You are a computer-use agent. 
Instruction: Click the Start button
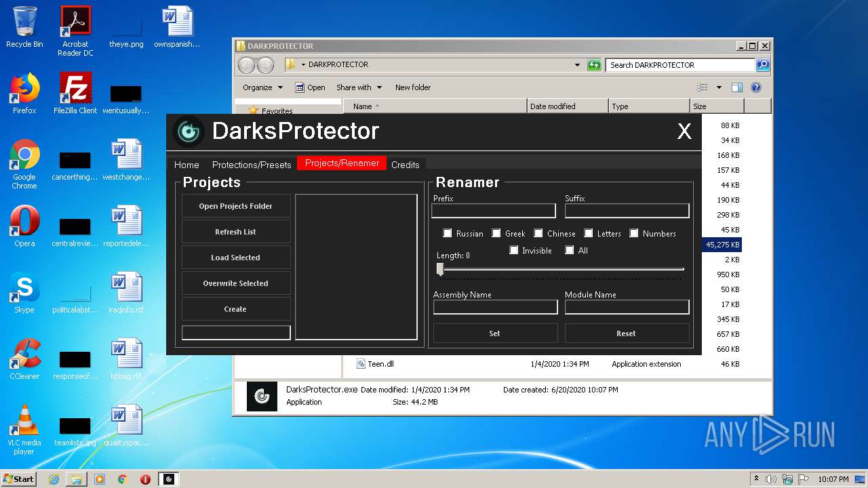point(19,479)
